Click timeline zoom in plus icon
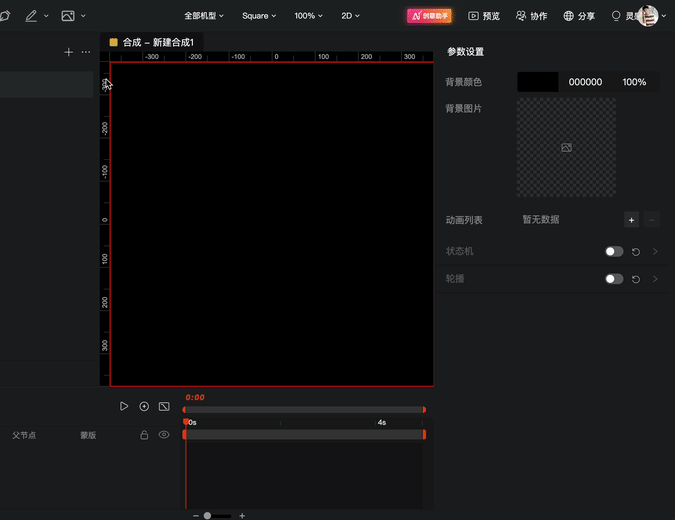This screenshot has height=520, width=675. coord(242,515)
